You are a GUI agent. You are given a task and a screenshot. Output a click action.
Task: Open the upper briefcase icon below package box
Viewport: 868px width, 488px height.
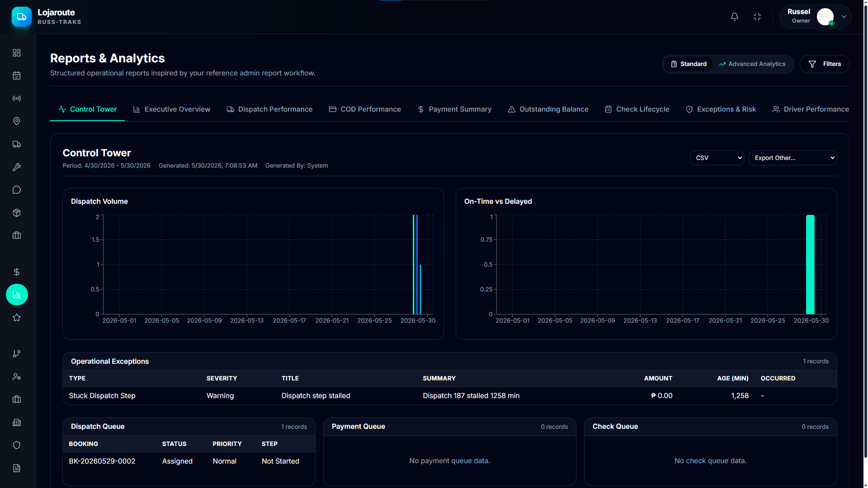tap(17, 235)
